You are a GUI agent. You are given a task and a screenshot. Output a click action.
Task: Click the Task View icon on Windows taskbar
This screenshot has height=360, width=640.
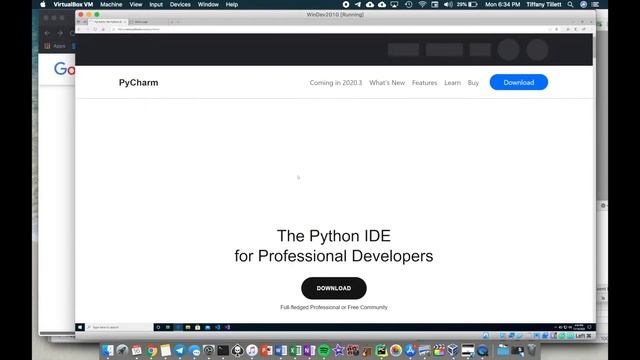click(168, 327)
